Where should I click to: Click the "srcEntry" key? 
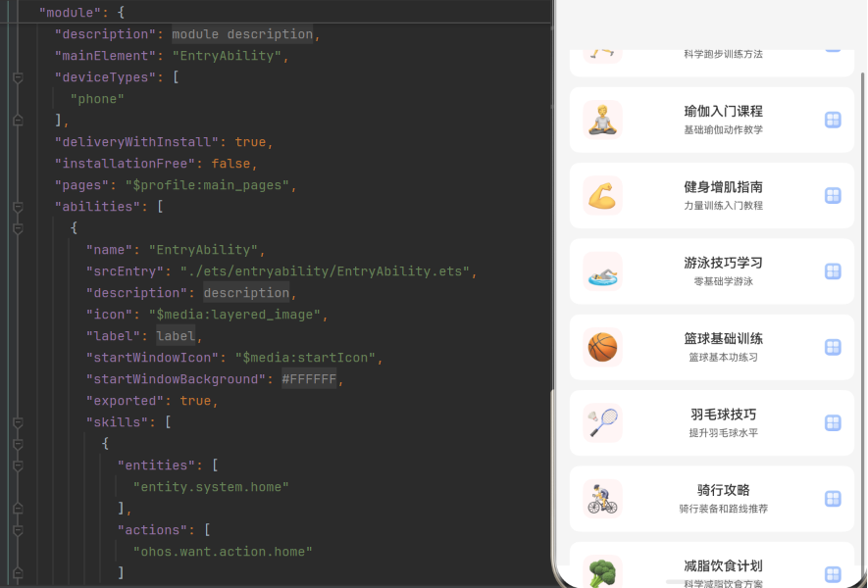click(x=128, y=271)
